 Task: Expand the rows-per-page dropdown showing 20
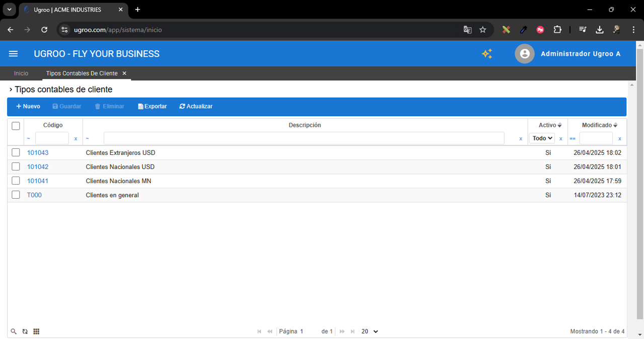point(370,331)
